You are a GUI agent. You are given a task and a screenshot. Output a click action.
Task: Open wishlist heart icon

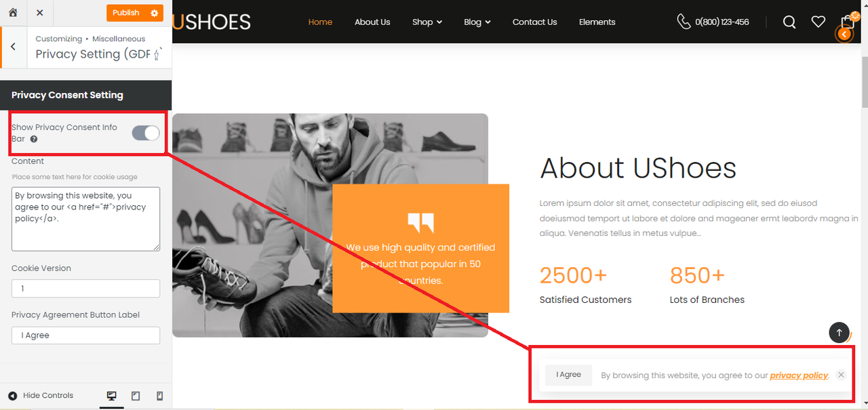click(x=818, y=22)
